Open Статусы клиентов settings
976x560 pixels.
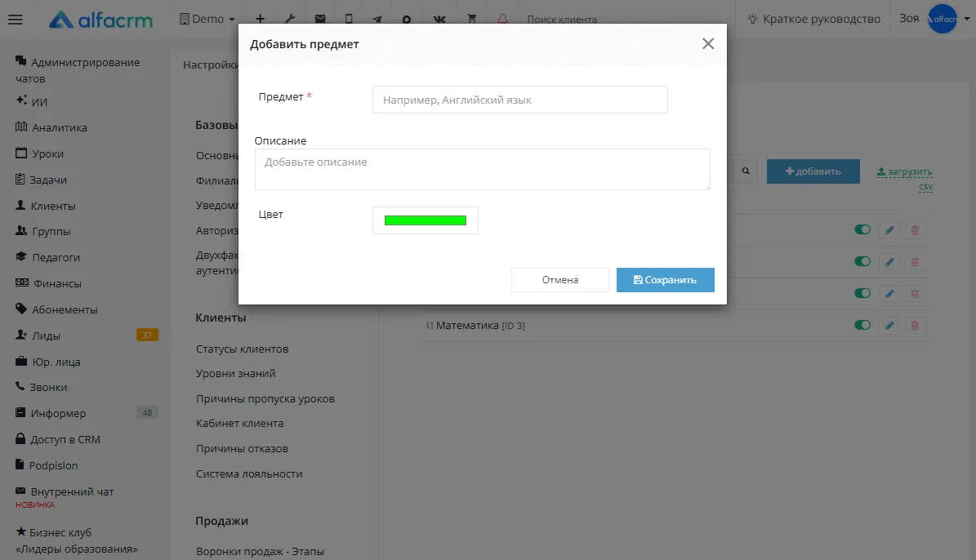(x=242, y=349)
